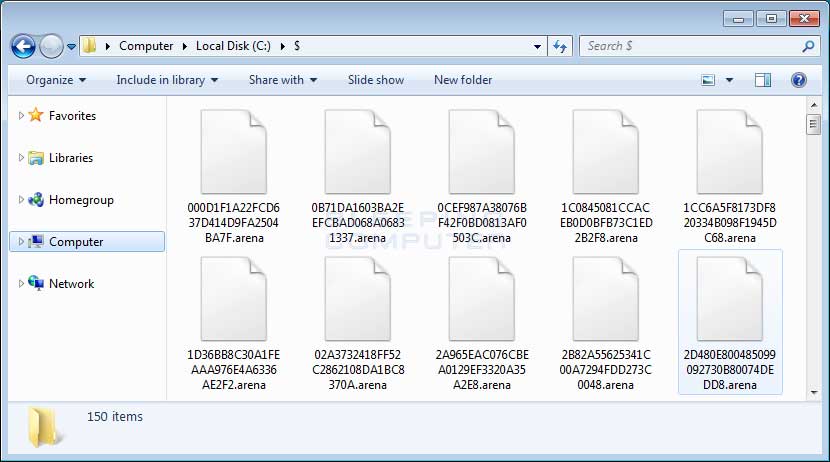Select file icon 2A965EAC076CBE...A2E8.arena
This screenshot has height=462, width=830.
482,299
